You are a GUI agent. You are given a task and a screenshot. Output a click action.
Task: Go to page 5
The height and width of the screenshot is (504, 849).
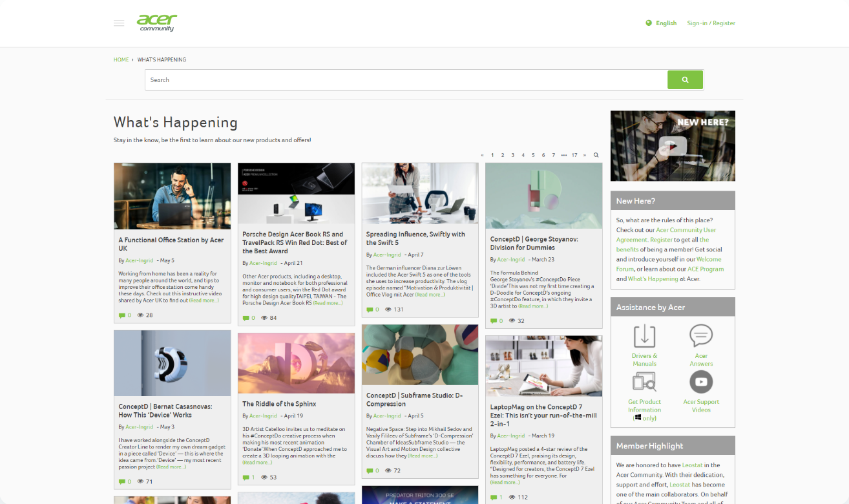tap(533, 155)
